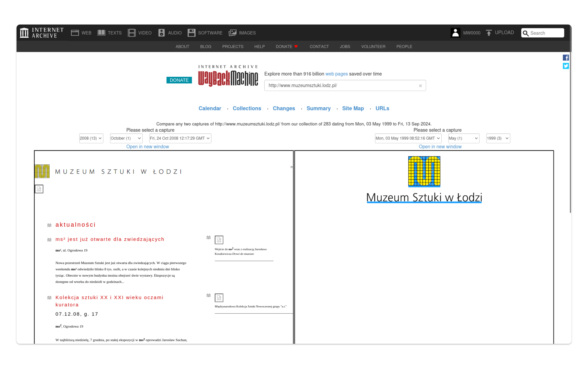This screenshot has height=368, width=588.
Task: Open the Help menu item
Action: pyautogui.click(x=259, y=47)
